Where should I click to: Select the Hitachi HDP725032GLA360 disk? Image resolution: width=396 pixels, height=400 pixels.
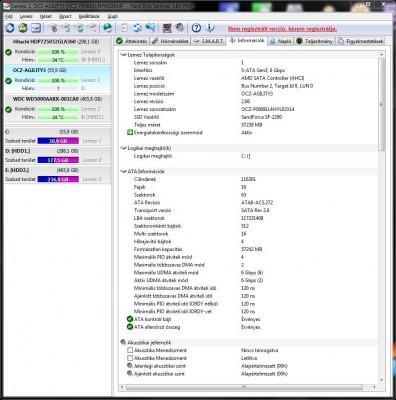[57, 51]
